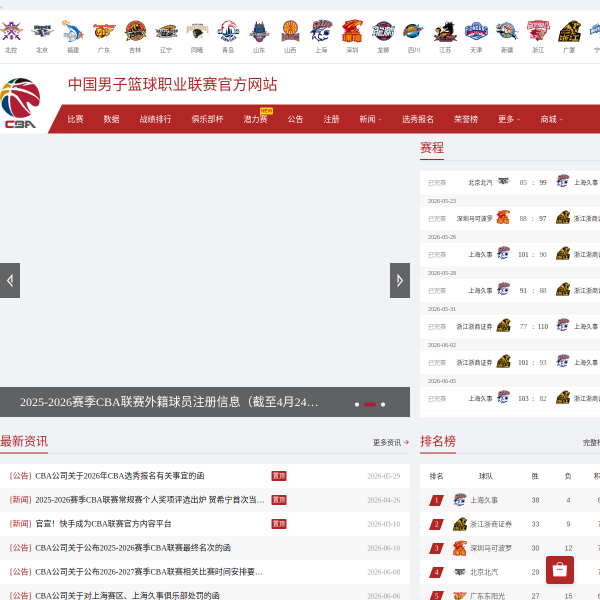Click the CBA basketball logo

[x=20, y=103]
